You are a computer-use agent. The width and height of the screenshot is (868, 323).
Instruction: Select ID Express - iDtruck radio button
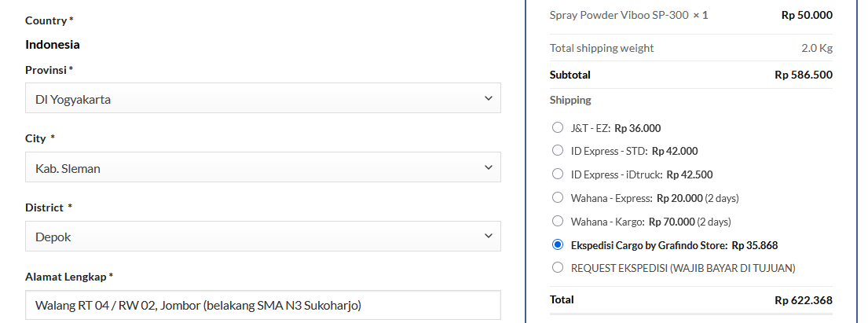click(558, 174)
